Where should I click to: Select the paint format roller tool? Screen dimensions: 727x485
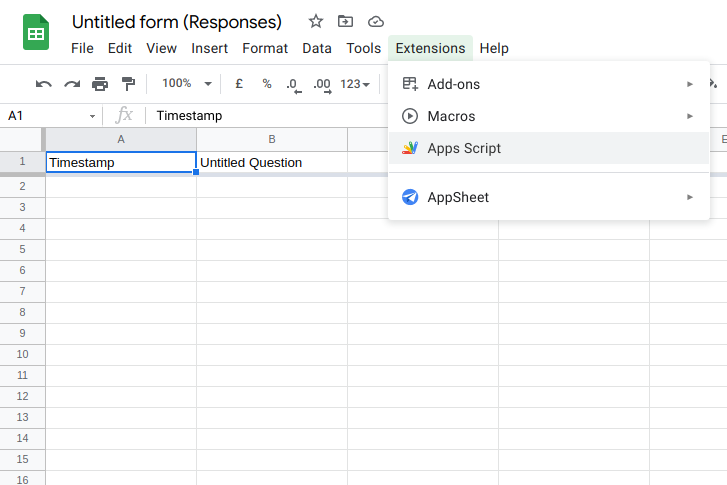click(128, 84)
